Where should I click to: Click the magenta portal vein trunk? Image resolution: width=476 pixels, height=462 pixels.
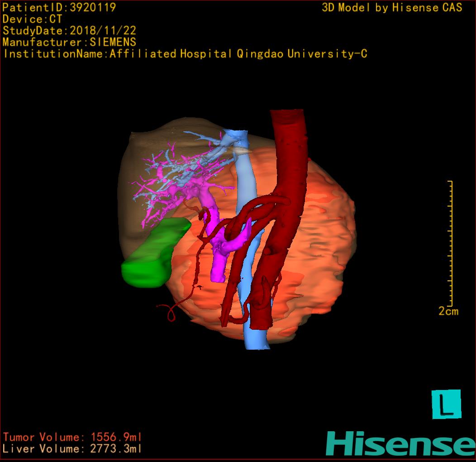(219, 263)
